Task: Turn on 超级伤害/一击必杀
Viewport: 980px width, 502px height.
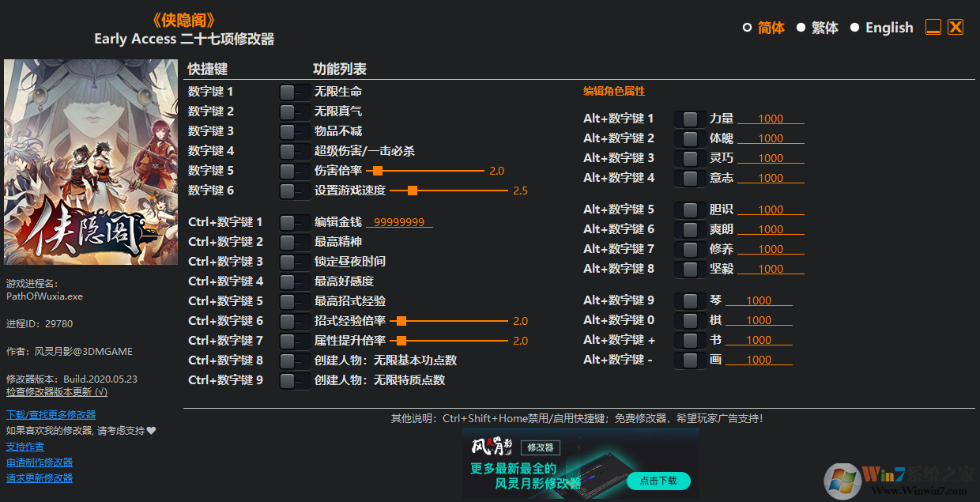Action: [294, 151]
